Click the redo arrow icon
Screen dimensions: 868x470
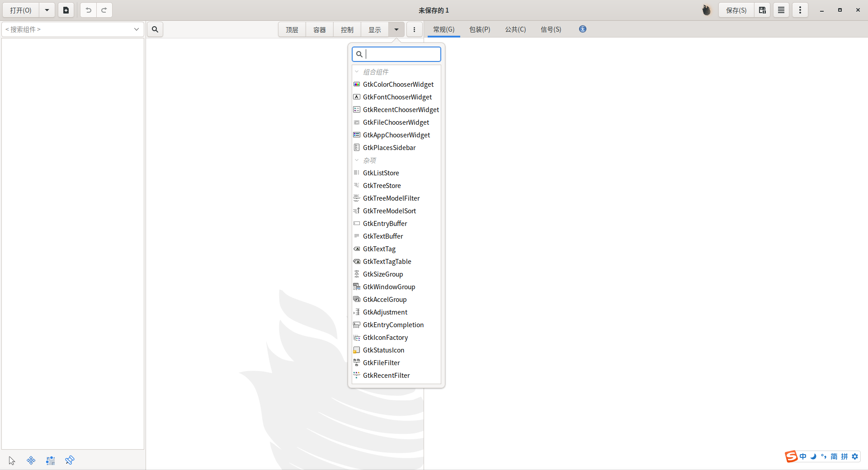click(104, 9)
